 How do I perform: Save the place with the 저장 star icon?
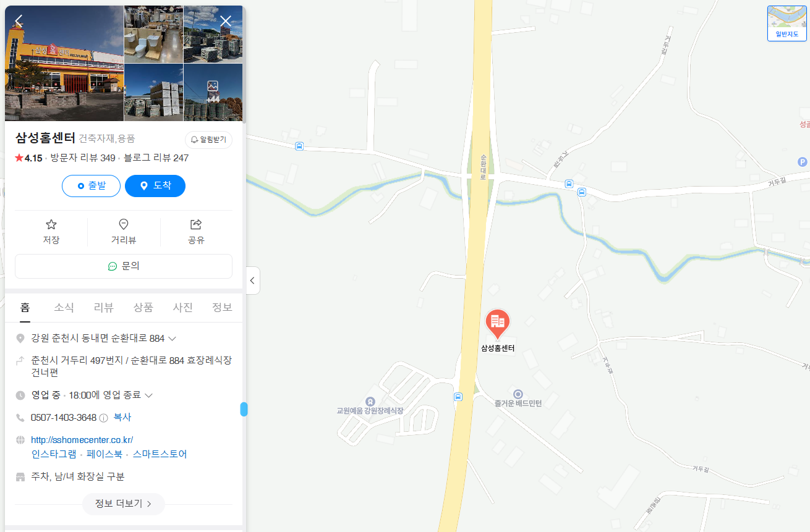click(x=51, y=232)
